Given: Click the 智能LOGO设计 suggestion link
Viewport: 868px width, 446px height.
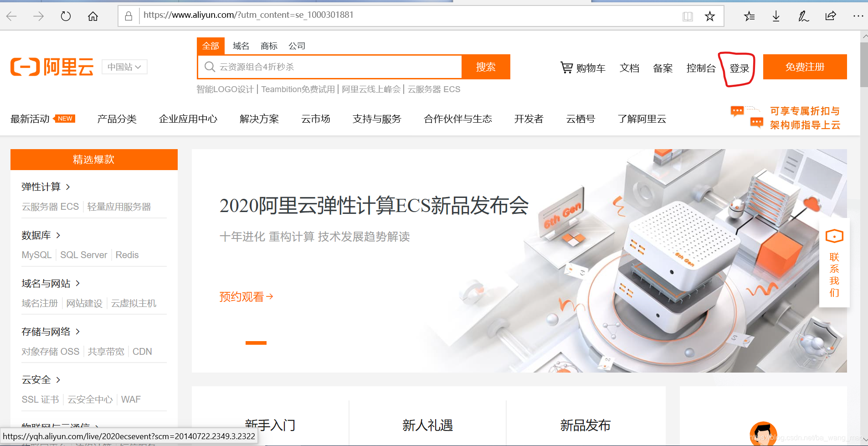Looking at the screenshot, I should tap(225, 89).
